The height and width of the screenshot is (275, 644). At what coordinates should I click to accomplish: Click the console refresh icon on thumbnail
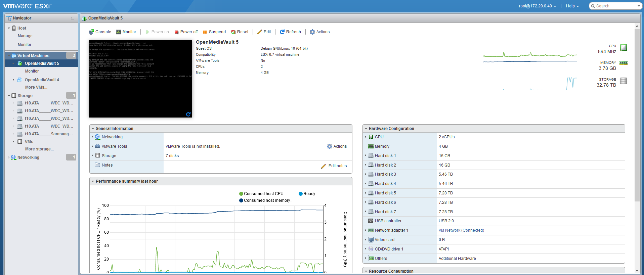tap(188, 114)
